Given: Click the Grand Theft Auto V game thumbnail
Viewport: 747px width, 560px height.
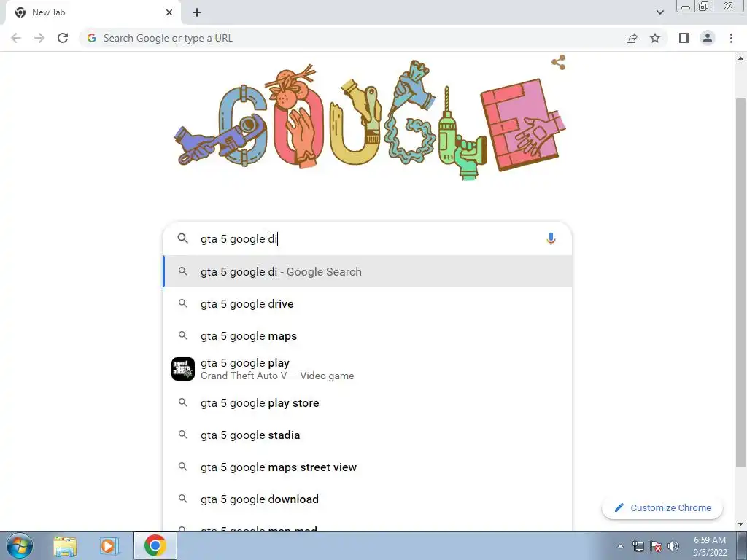Looking at the screenshot, I should 183,369.
